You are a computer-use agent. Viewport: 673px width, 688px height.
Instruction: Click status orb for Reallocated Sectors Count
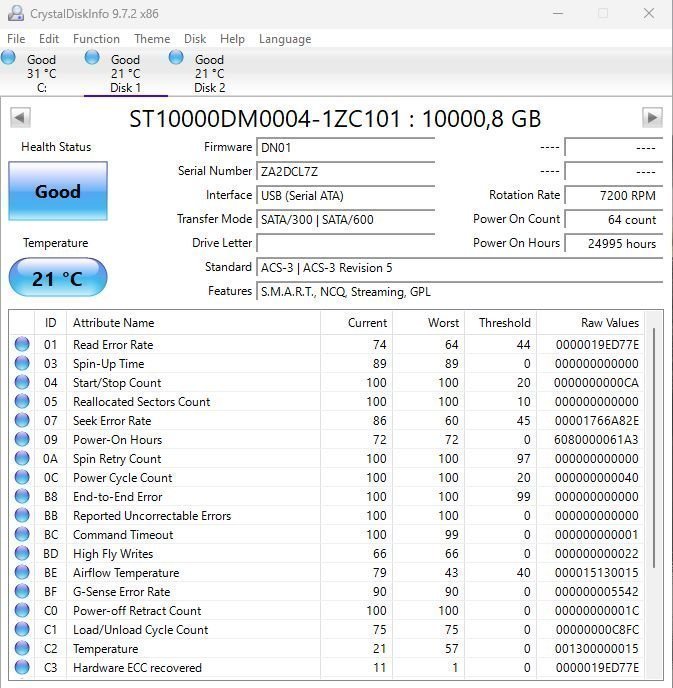(x=22, y=402)
